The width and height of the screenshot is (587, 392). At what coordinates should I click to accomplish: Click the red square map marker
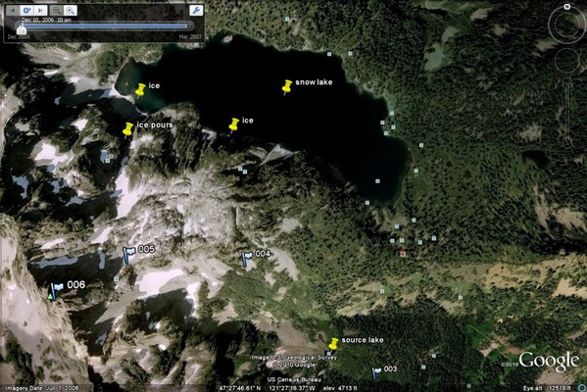403,254
